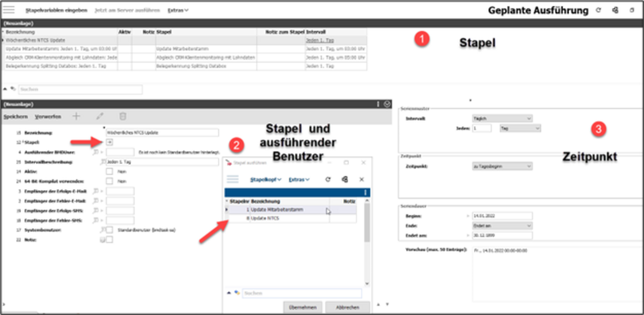Viewport: 644px width, 315px height.
Task: Click the refresh icon in Stapel ausführen dialog
Action: click(328, 179)
